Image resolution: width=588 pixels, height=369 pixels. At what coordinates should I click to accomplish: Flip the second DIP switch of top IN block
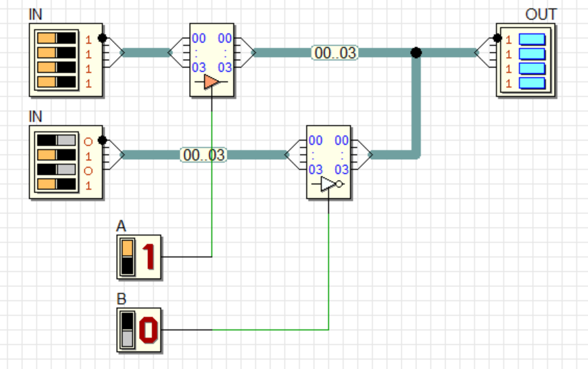pos(56,53)
